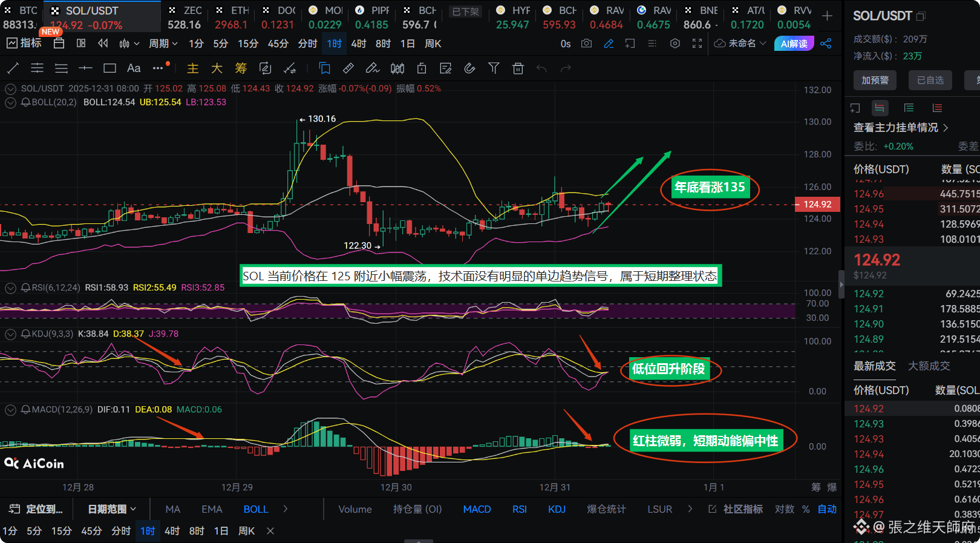This screenshot has height=543, width=980.
Task: Click the BOLL alert bell icon
Action: click(x=25, y=102)
